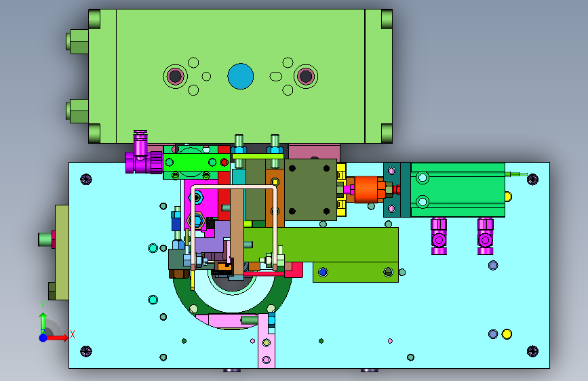The width and height of the screenshot is (588, 381).
Task: Select the blue circle centered on top block
Action: (x=240, y=76)
